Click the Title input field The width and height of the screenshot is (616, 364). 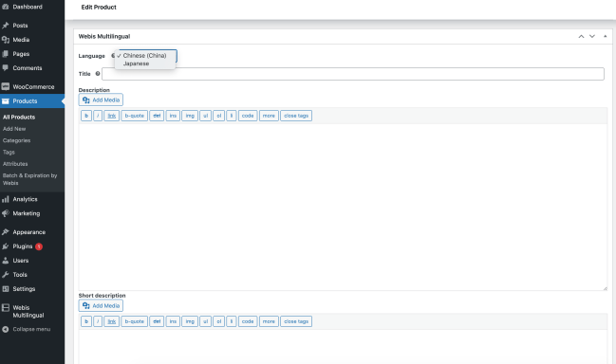point(353,74)
